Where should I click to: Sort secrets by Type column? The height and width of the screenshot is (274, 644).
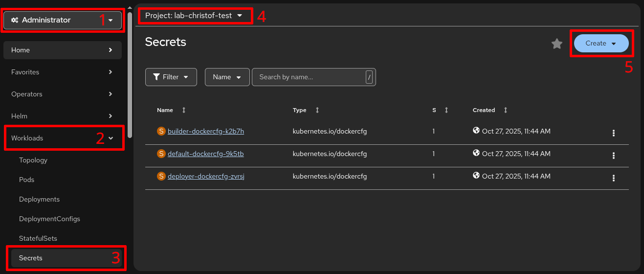(317, 111)
